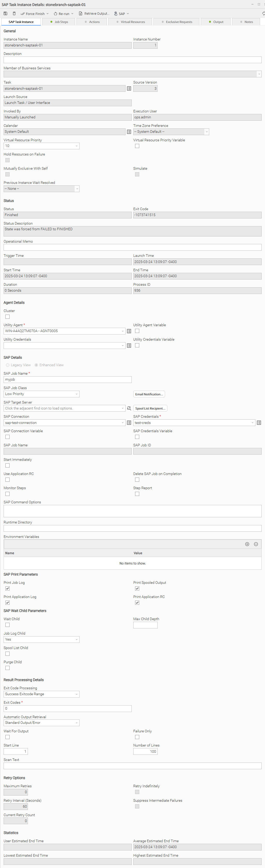Click the Email Notification button

tap(149, 394)
